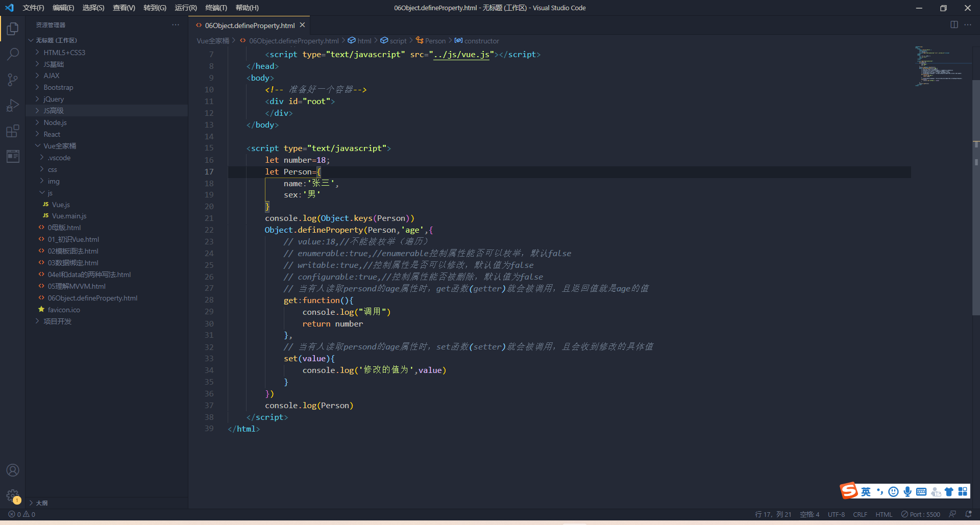Open Sogou input method emoji panel
The width and height of the screenshot is (980, 525).
[x=893, y=491]
